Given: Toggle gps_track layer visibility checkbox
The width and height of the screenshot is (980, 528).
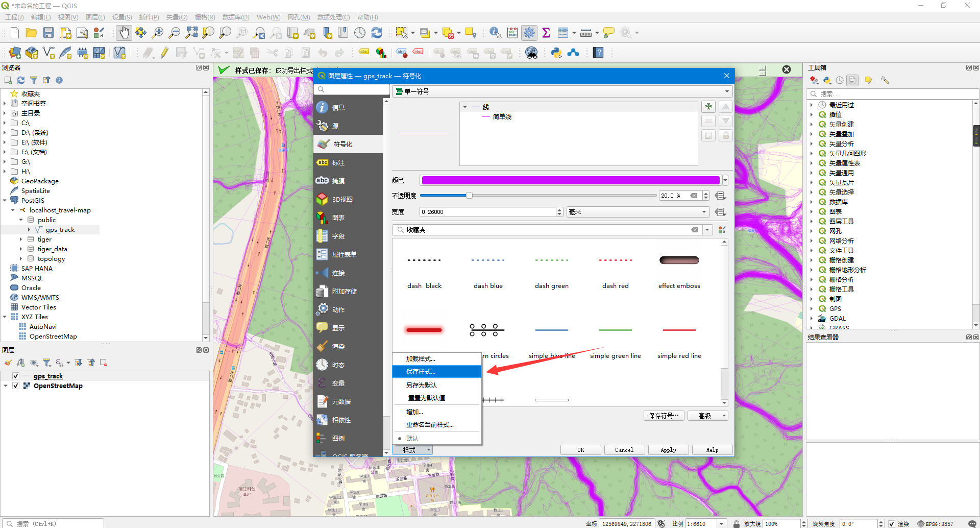Looking at the screenshot, I should tap(16, 376).
